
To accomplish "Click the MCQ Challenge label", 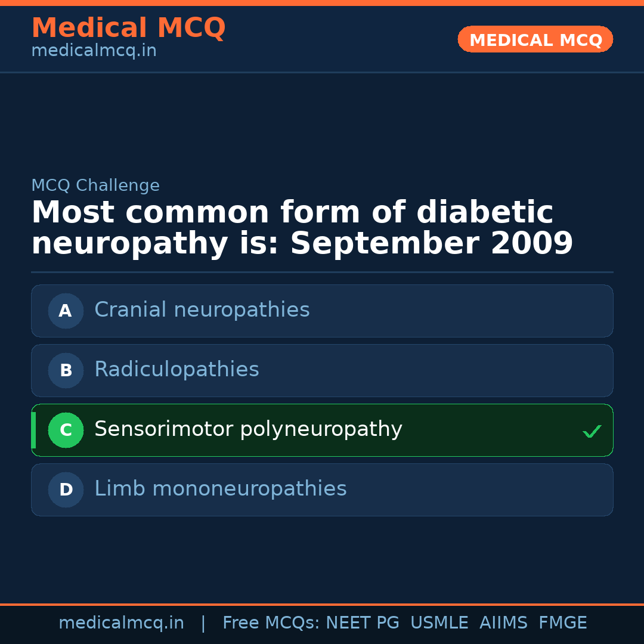I will coord(95,185).
